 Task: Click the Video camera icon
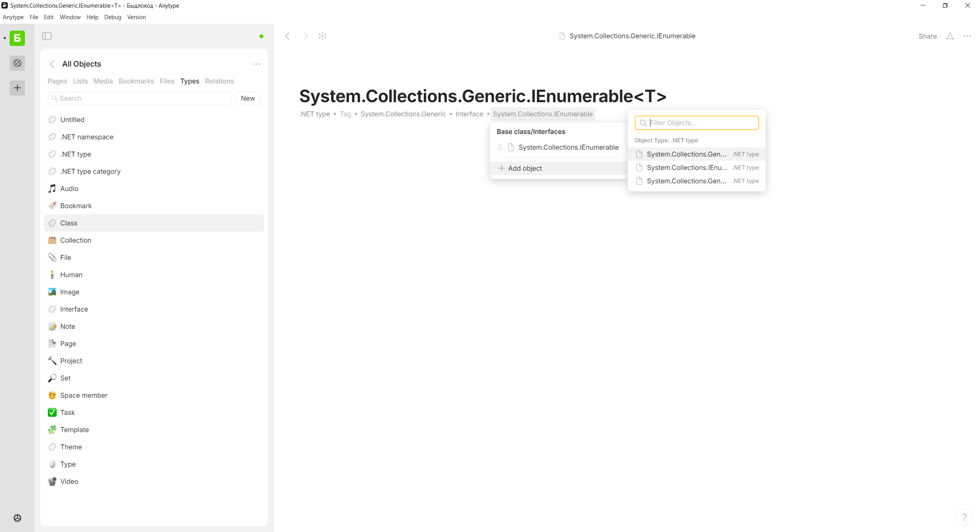(52, 481)
